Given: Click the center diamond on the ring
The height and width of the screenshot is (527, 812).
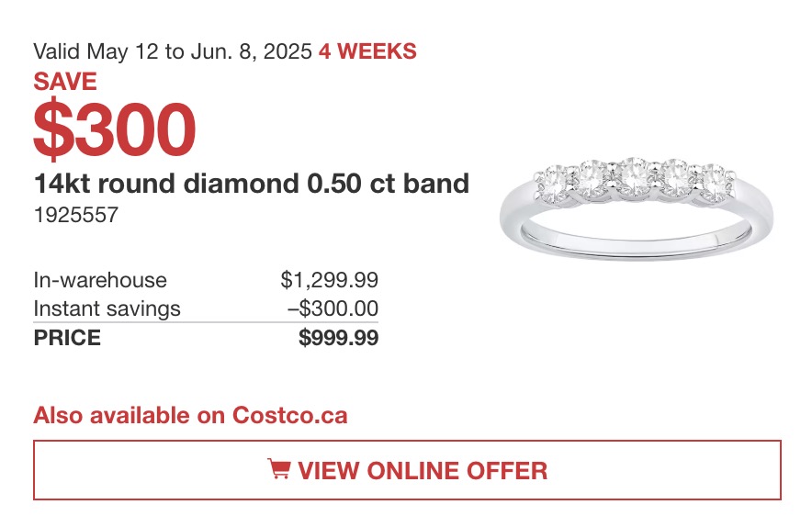Looking at the screenshot, I should 636,177.
